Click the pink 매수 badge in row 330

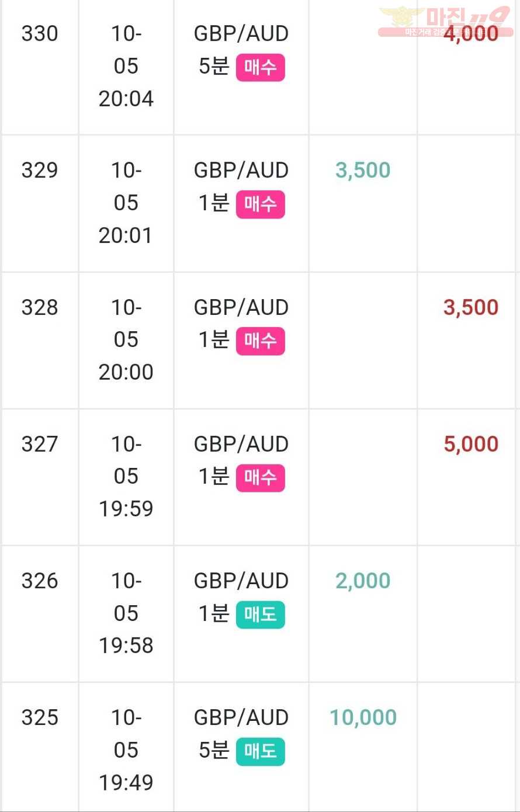click(260, 67)
